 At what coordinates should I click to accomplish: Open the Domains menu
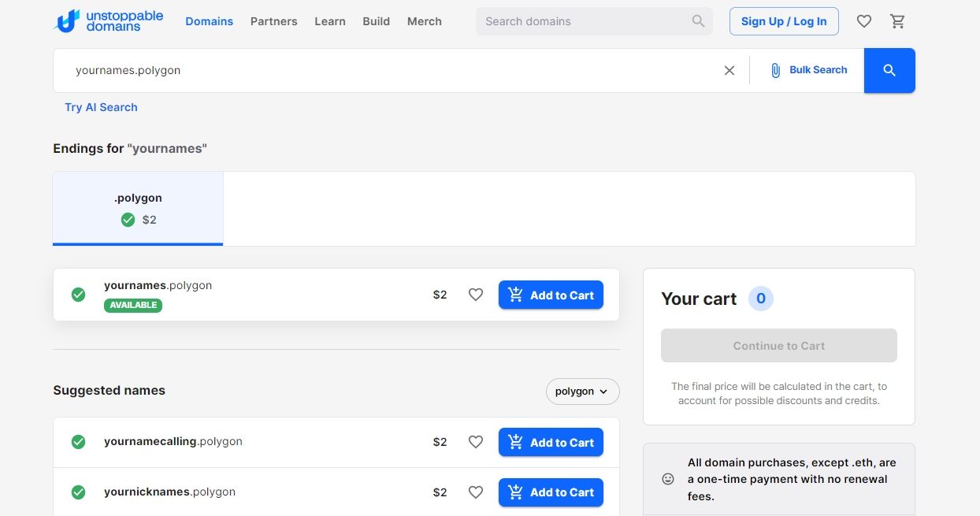[x=209, y=21]
